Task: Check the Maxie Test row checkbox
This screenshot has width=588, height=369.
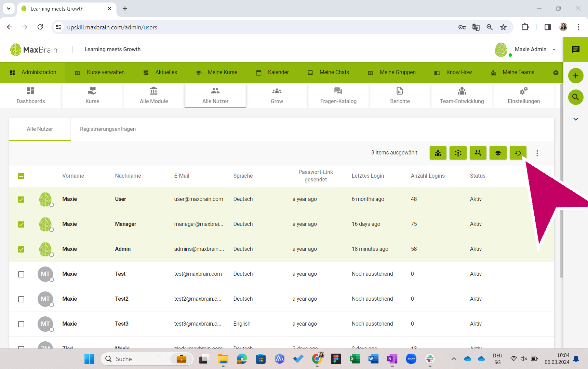Action: (21, 274)
